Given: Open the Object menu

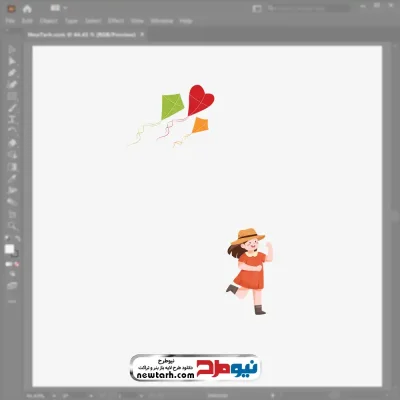Looking at the screenshot, I should pos(49,21).
